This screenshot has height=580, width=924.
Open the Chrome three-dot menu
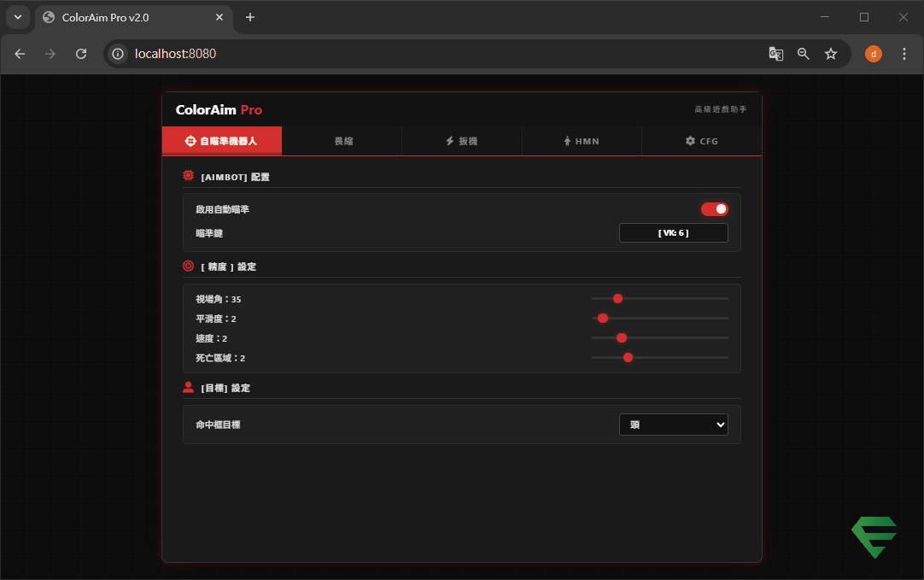point(904,54)
